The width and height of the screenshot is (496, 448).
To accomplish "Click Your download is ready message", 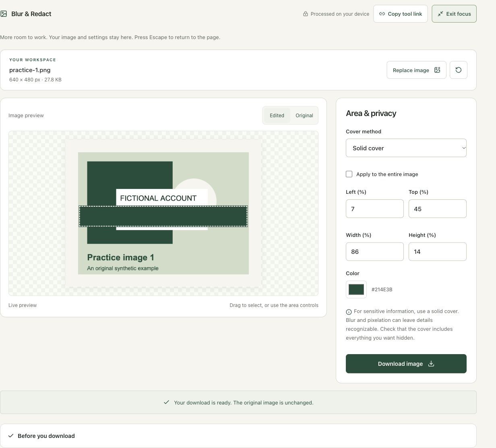I will [244, 402].
